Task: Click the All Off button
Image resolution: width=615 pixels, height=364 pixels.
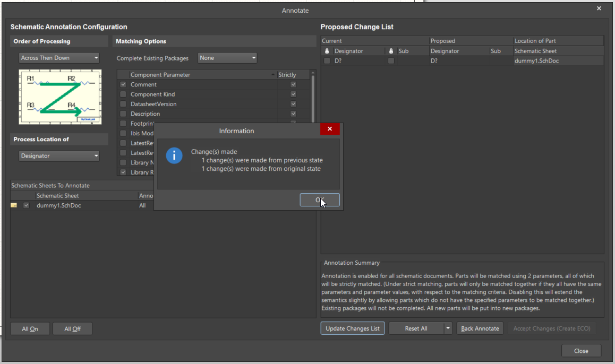Action: tap(72, 329)
